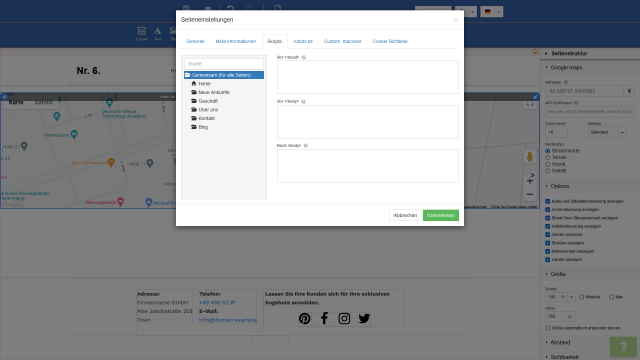Click the Facebook icon in the footer
Screen dimensions: 640x360
pos(324,318)
